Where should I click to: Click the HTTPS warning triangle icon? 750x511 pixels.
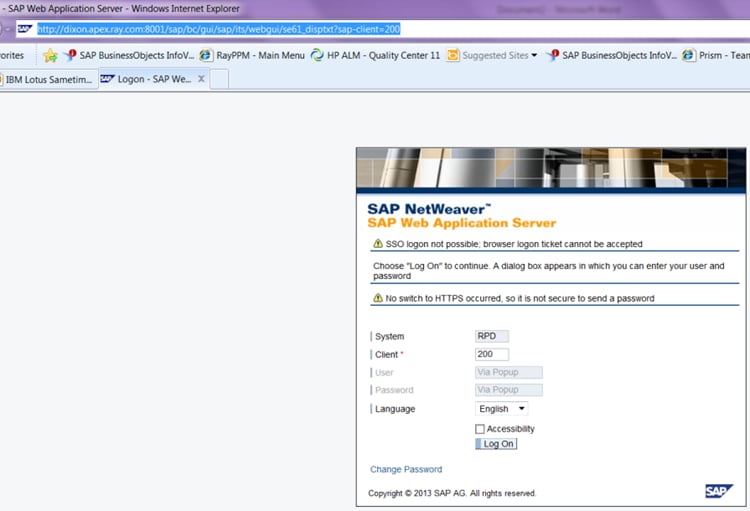[378, 298]
